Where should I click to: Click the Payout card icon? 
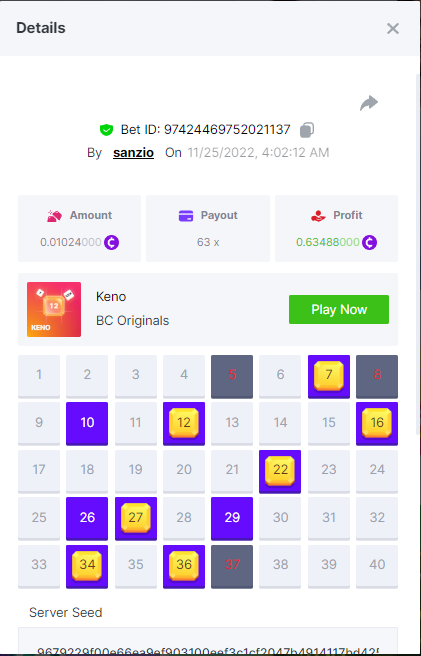click(x=186, y=215)
